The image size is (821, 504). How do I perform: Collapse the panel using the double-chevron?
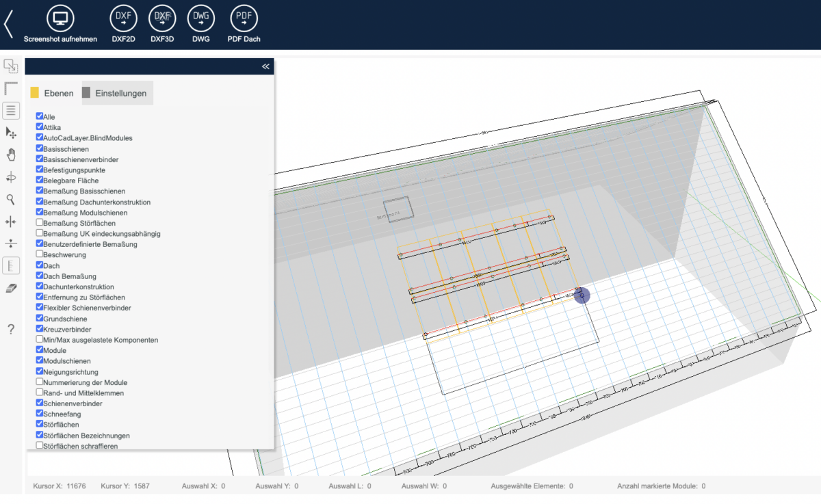(x=265, y=66)
